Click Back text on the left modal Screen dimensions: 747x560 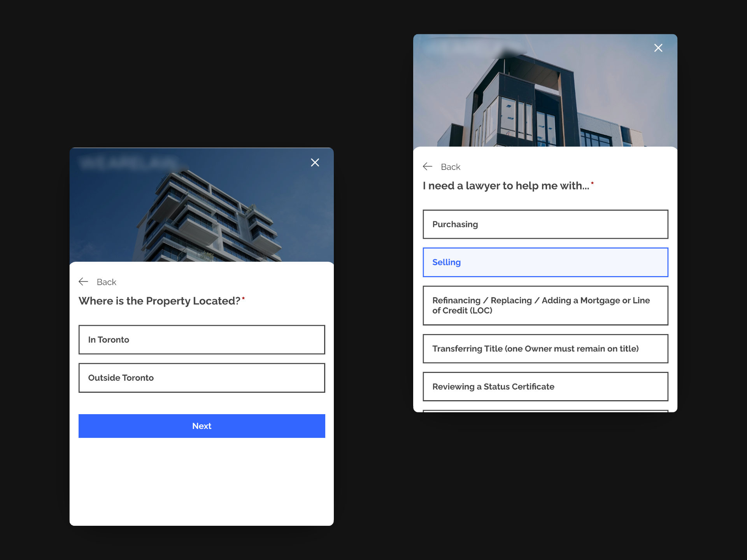pos(107,282)
